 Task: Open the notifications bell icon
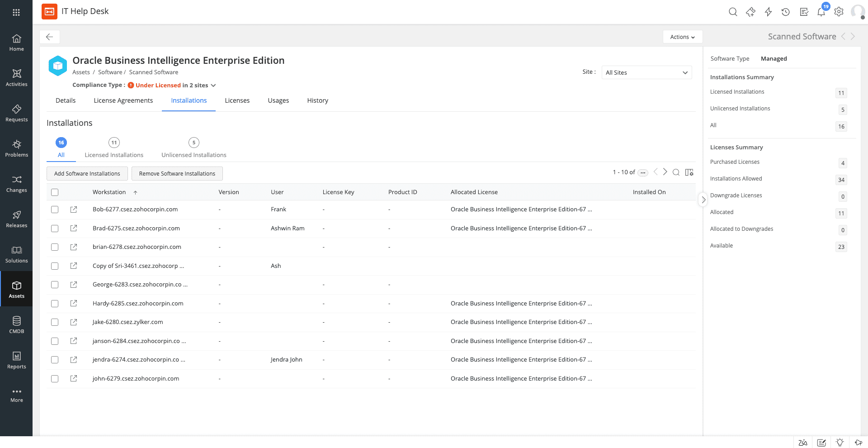click(x=821, y=12)
